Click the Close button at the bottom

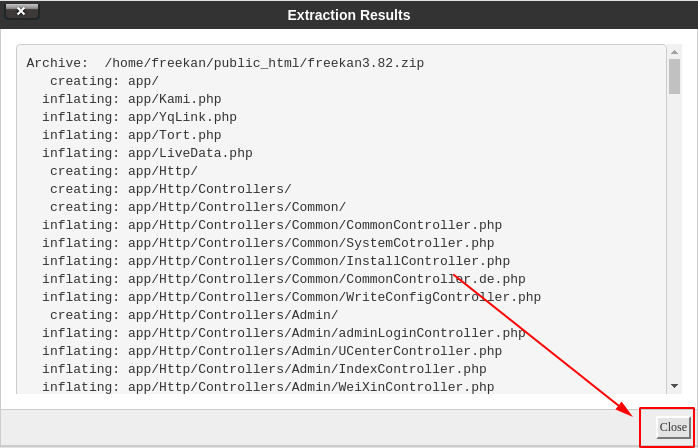(673, 427)
